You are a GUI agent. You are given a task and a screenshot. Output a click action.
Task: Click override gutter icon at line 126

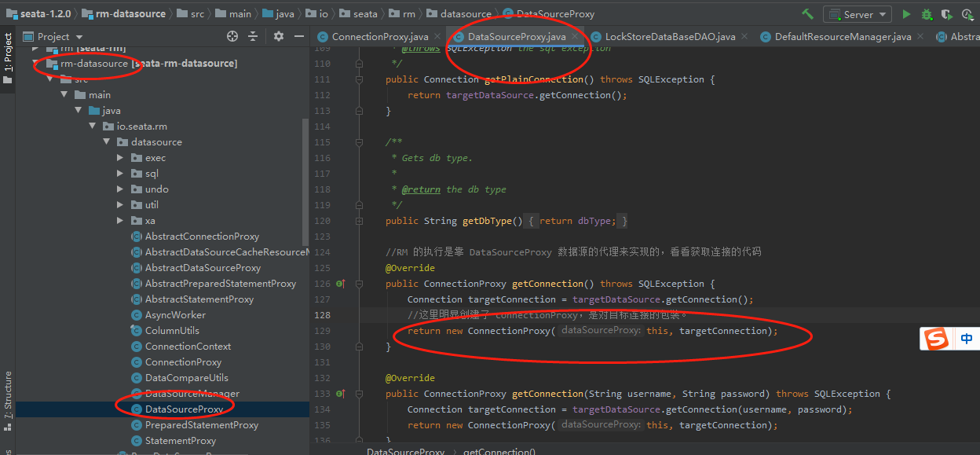point(341,283)
